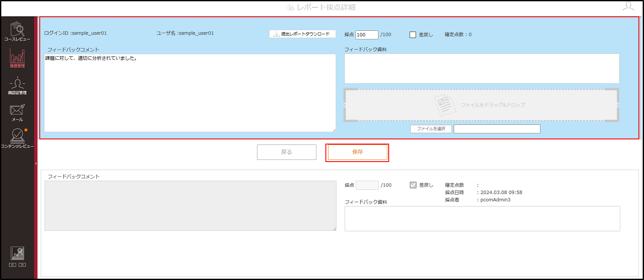Click the 保存 (Save) button
This screenshot has height=280, width=644.
click(357, 152)
